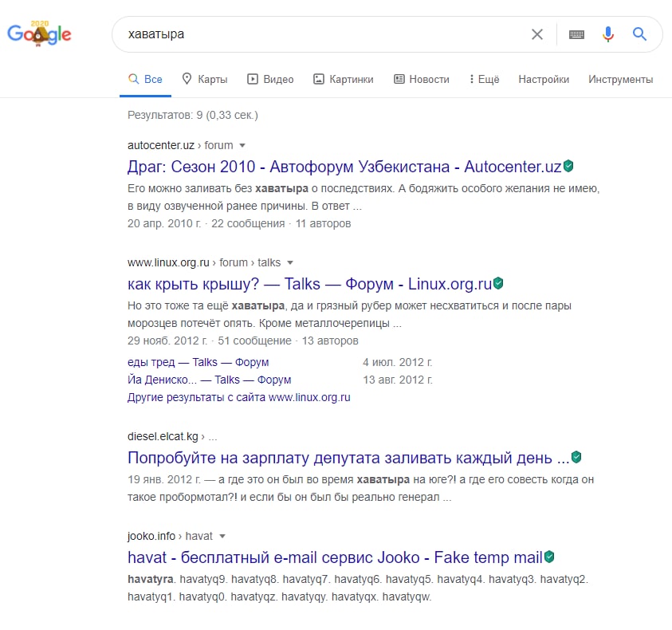Open Настройки menu

pos(544,79)
